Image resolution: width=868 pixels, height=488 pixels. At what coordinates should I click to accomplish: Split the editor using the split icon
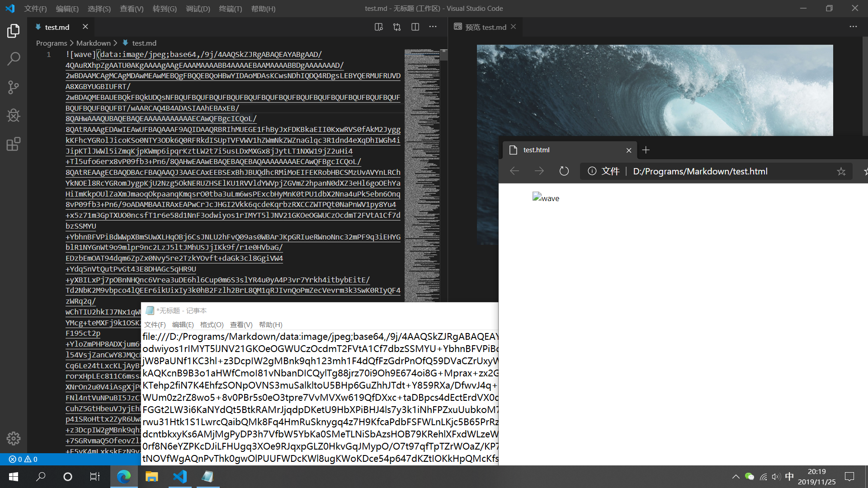[415, 27]
